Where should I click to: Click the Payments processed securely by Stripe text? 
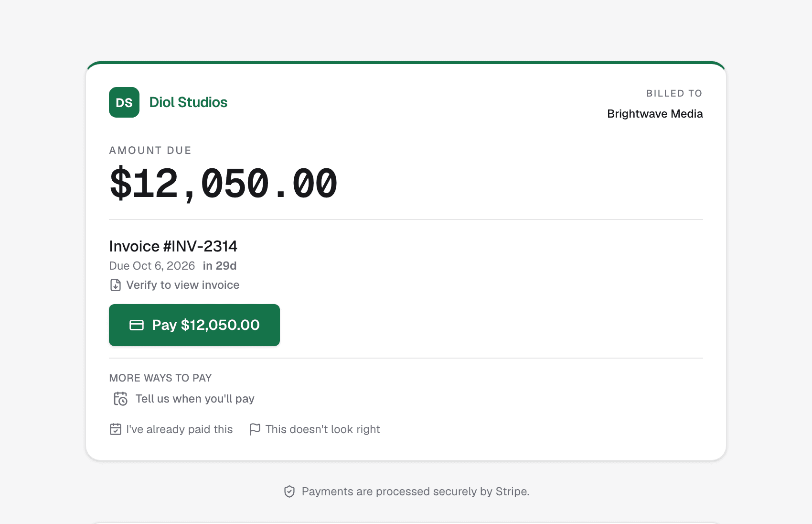pyautogui.click(x=416, y=491)
